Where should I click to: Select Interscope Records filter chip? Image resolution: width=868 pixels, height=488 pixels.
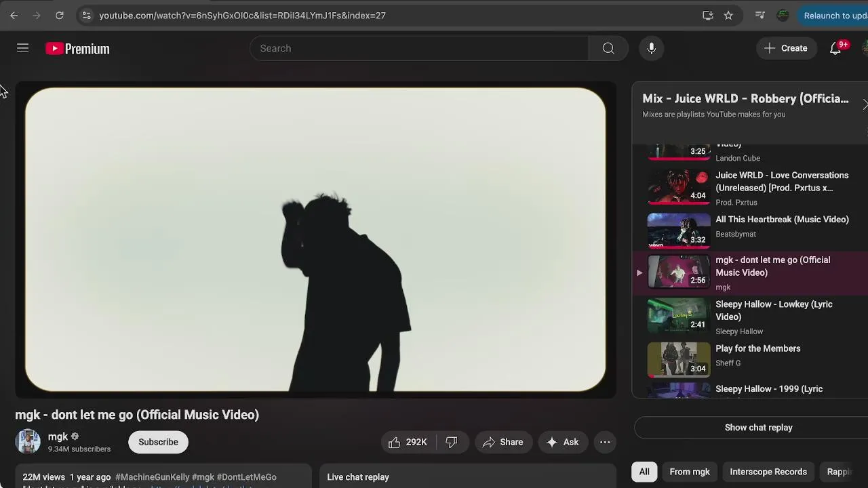coord(768,472)
